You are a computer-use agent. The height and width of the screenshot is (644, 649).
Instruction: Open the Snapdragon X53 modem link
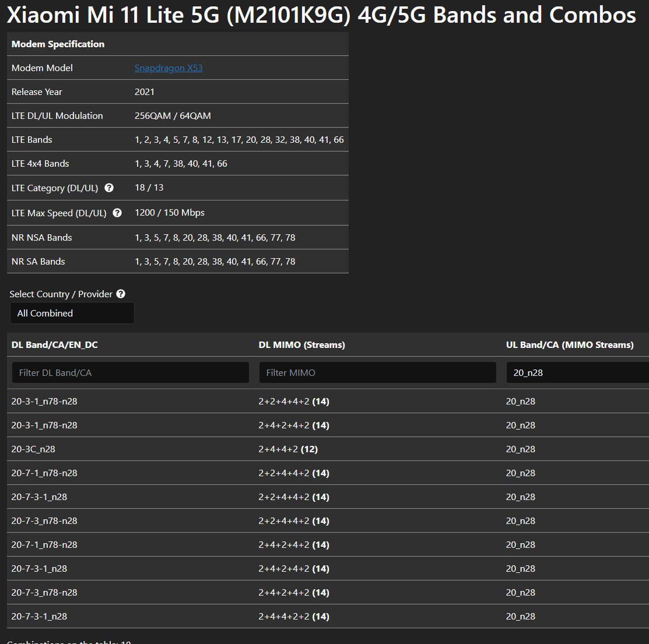click(169, 68)
